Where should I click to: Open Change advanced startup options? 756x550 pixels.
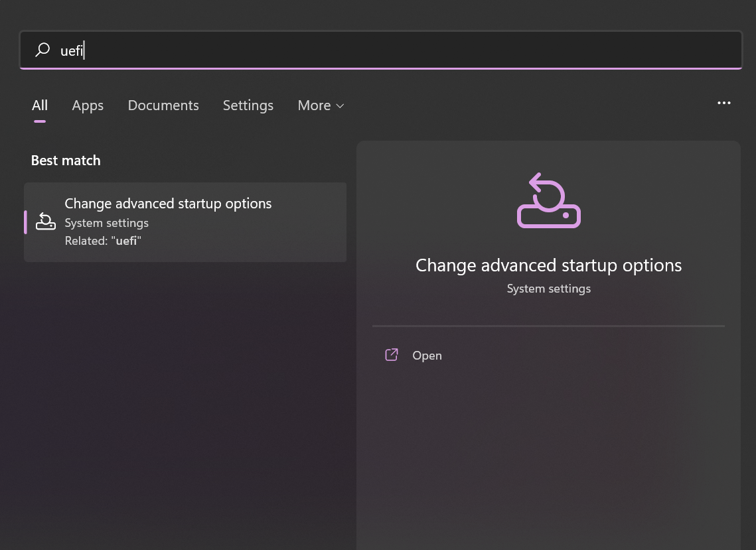[167, 204]
